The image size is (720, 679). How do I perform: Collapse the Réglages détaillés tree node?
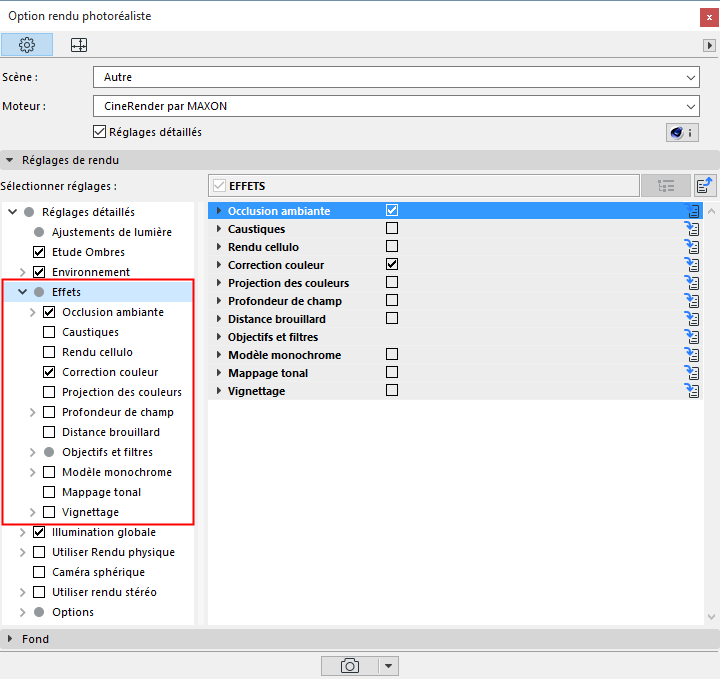click(x=12, y=212)
